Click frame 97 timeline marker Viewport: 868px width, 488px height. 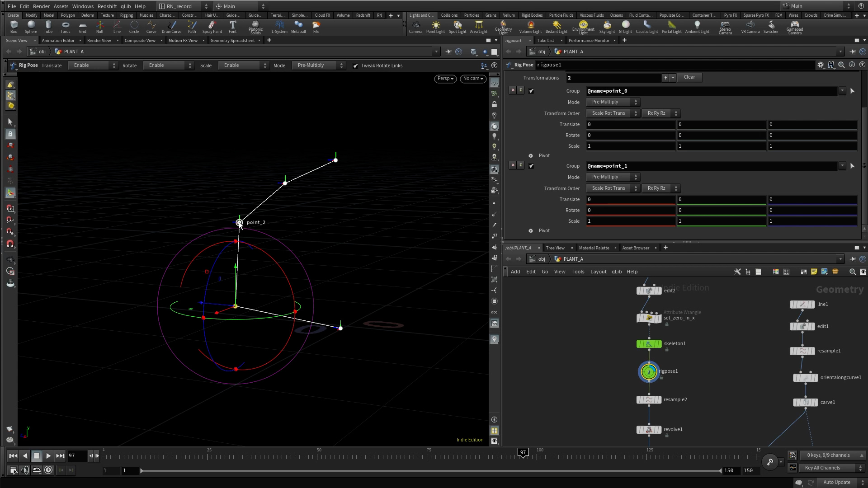[x=523, y=453]
